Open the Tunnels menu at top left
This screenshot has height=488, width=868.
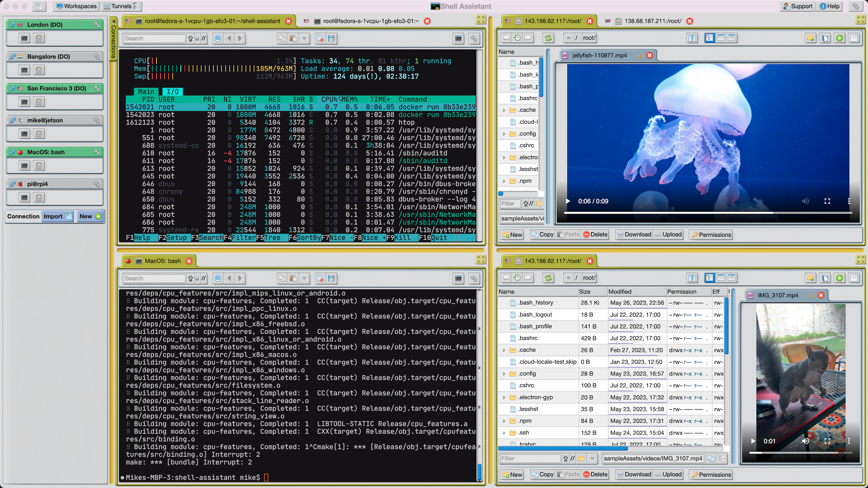pos(118,6)
